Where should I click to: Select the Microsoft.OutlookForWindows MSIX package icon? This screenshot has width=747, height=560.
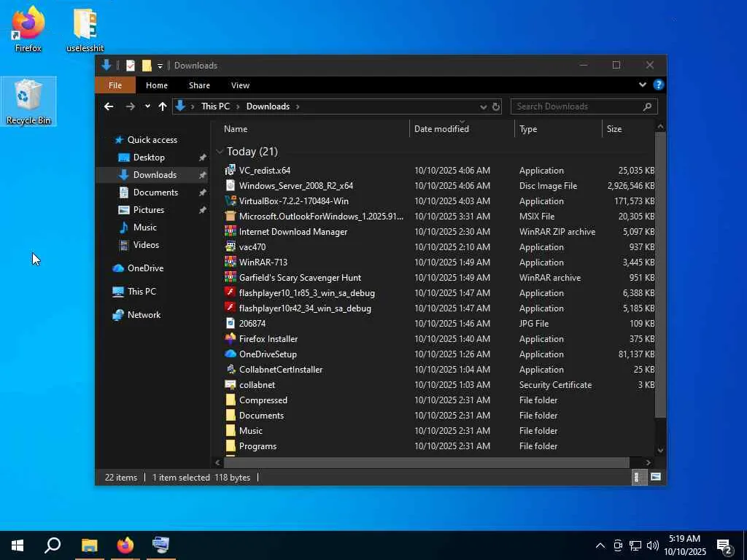pos(230,216)
